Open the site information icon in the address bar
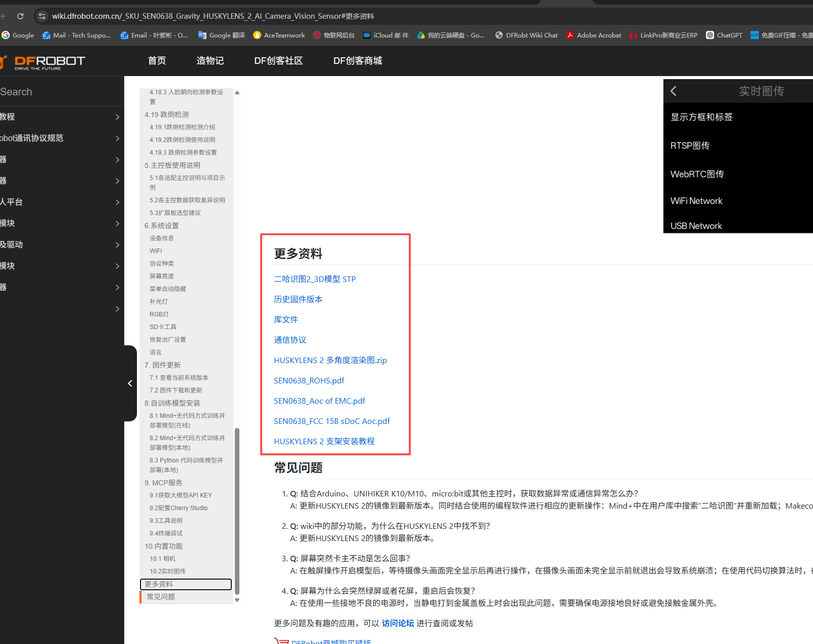This screenshot has height=644, width=813. coord(42,16)
